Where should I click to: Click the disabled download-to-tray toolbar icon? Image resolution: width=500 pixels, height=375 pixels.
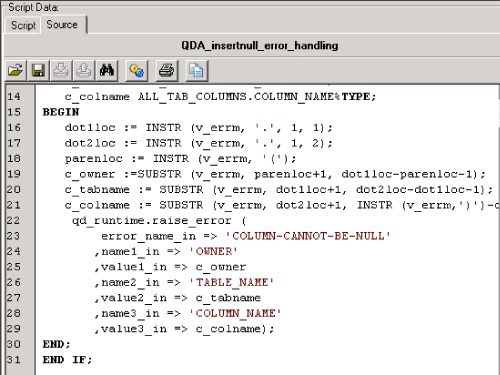(61, 70)
